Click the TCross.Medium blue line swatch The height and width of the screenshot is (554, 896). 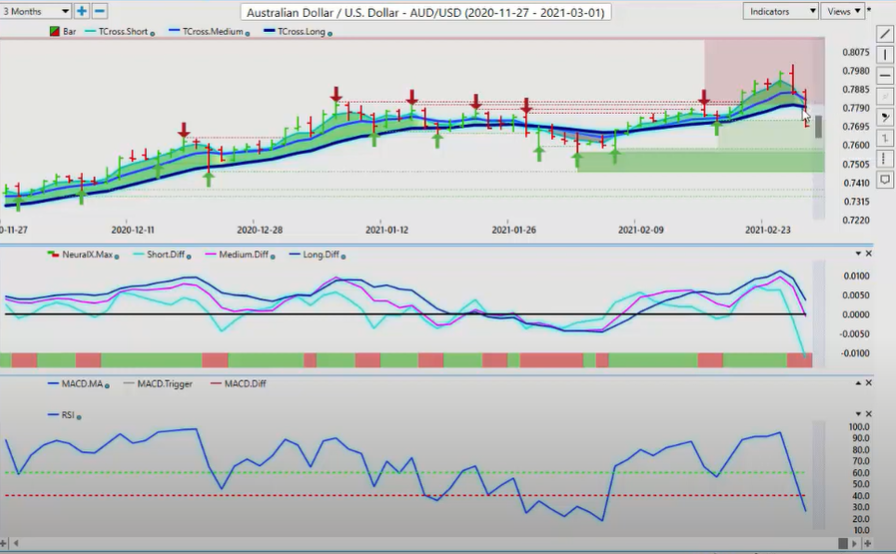tap(174, 31)
